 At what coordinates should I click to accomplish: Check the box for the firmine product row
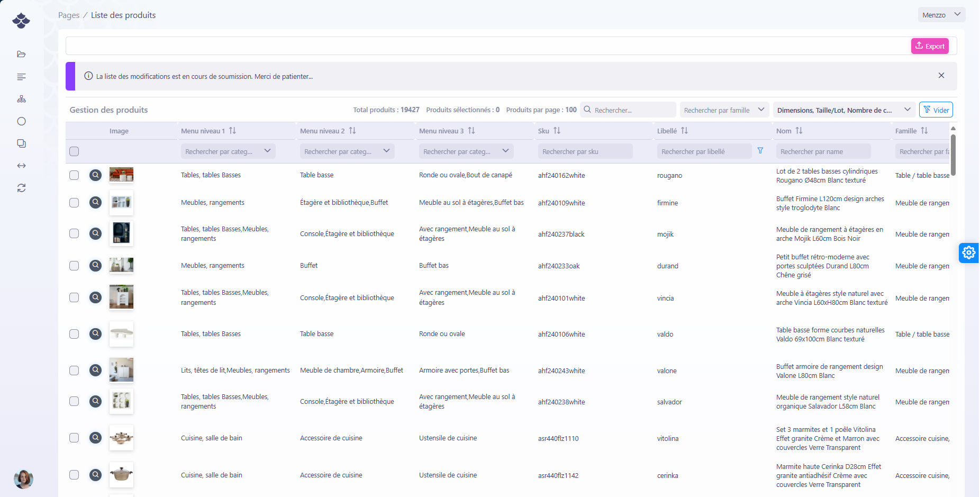pos(74,203)
